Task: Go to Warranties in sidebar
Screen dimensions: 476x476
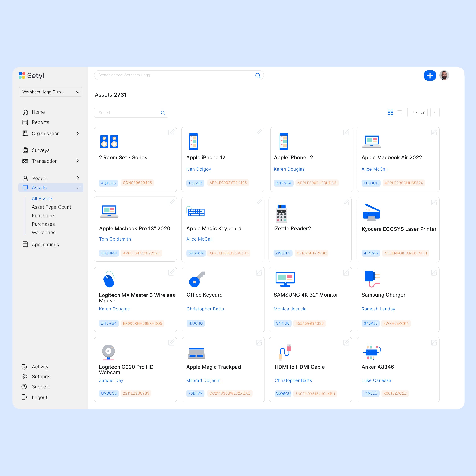Action: tap(43, 232)
